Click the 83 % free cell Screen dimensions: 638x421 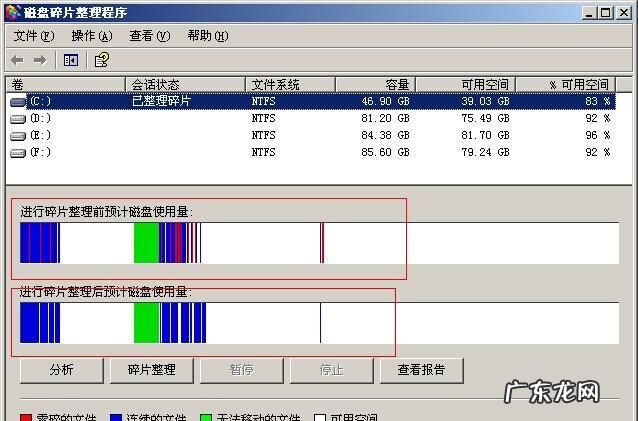click(x=598, y=101)
